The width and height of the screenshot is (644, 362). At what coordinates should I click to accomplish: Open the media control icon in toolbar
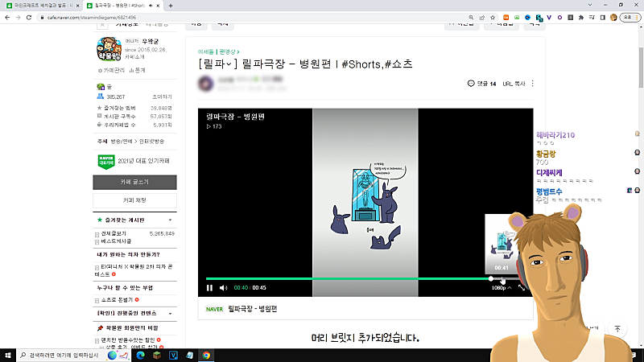[x=592, y=17]
